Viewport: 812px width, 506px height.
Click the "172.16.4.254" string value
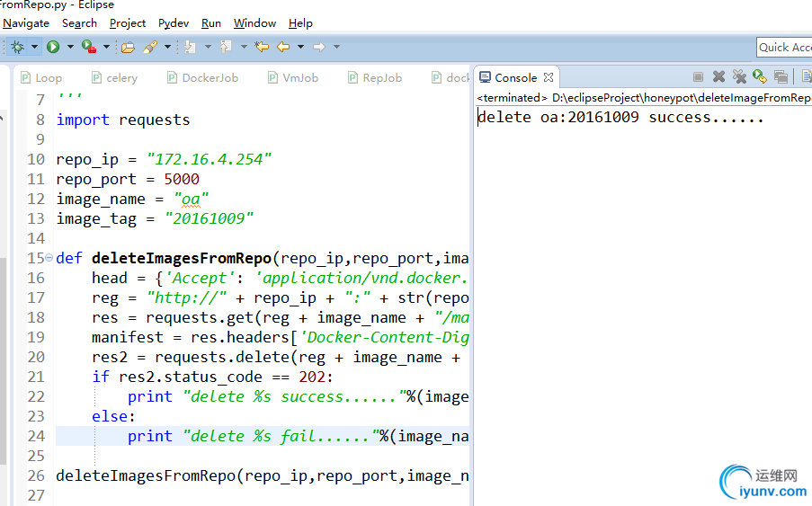(x=210, y=159)
